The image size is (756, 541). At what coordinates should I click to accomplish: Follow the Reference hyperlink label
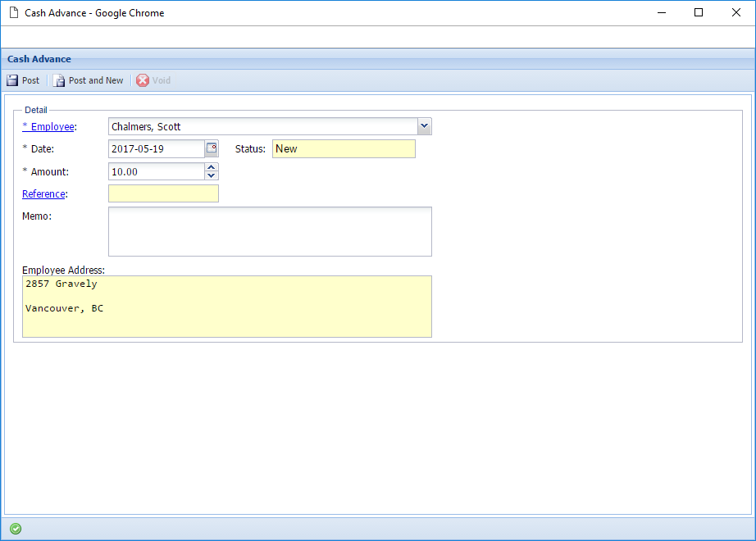(43, 194)
